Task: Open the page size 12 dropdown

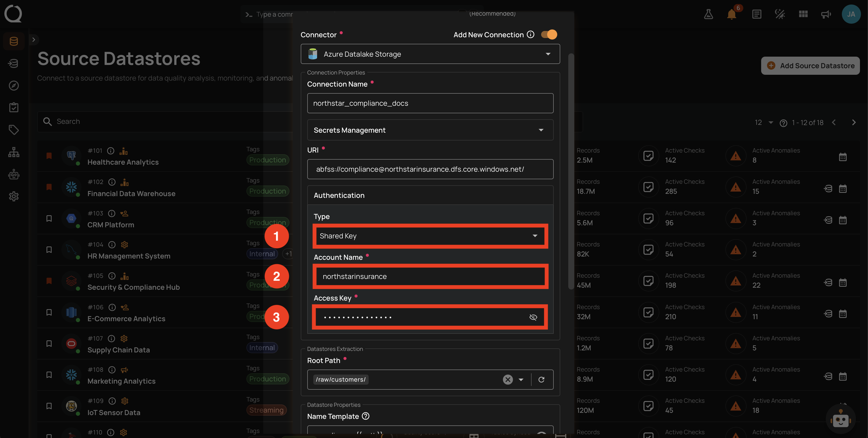Action: tap(764, 123)
